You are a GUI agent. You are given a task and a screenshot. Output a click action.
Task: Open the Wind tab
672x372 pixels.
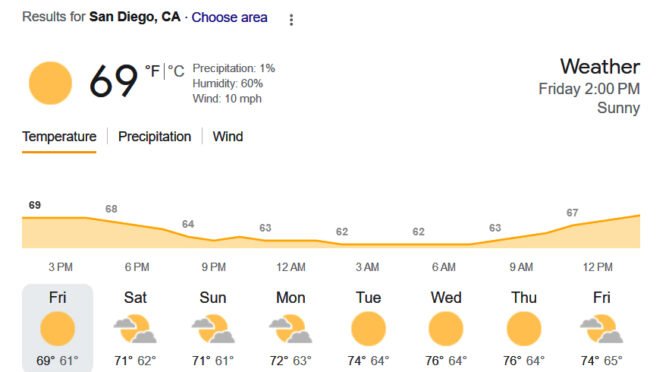click(x=228, y=137)
